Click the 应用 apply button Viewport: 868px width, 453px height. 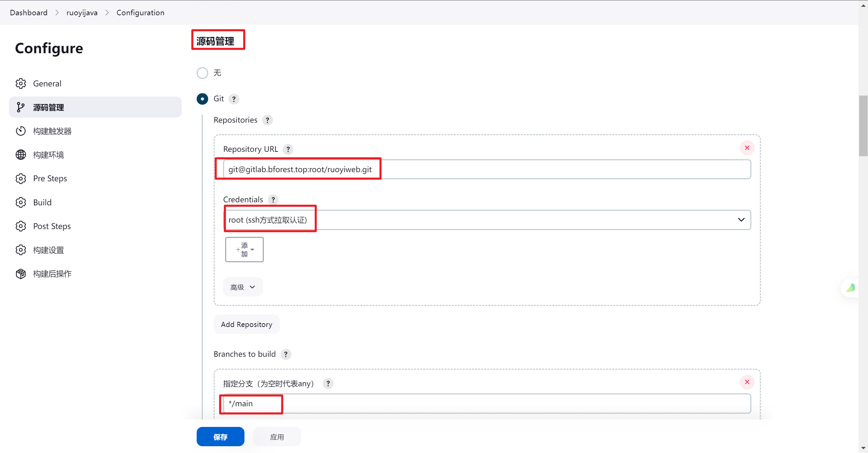pos(277,437)
